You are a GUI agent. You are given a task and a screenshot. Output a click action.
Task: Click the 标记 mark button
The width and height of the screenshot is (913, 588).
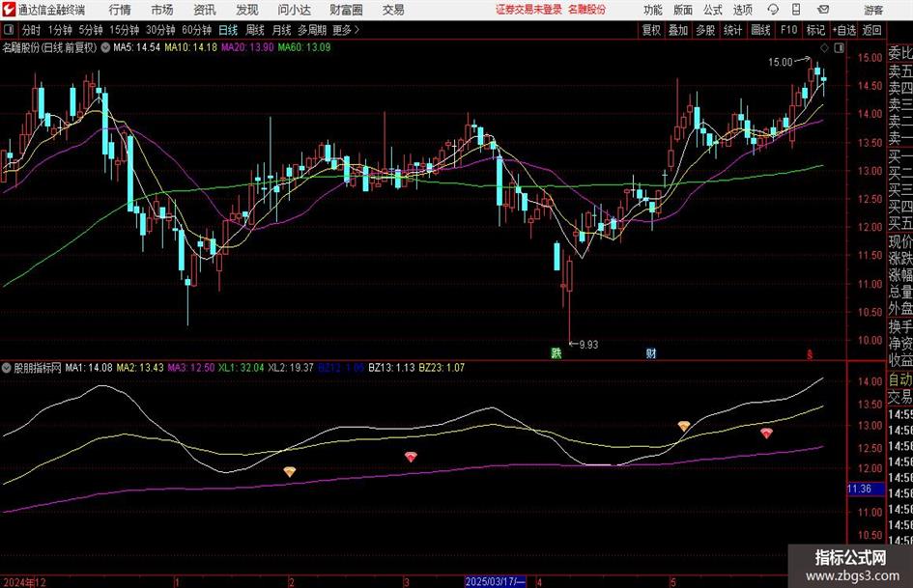(x=815, y=30)
